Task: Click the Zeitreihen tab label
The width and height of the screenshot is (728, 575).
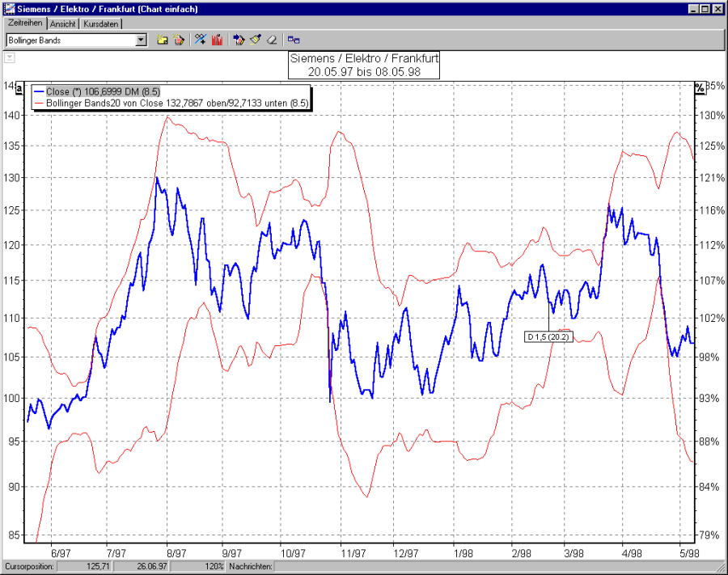Action: coord(25,23)
